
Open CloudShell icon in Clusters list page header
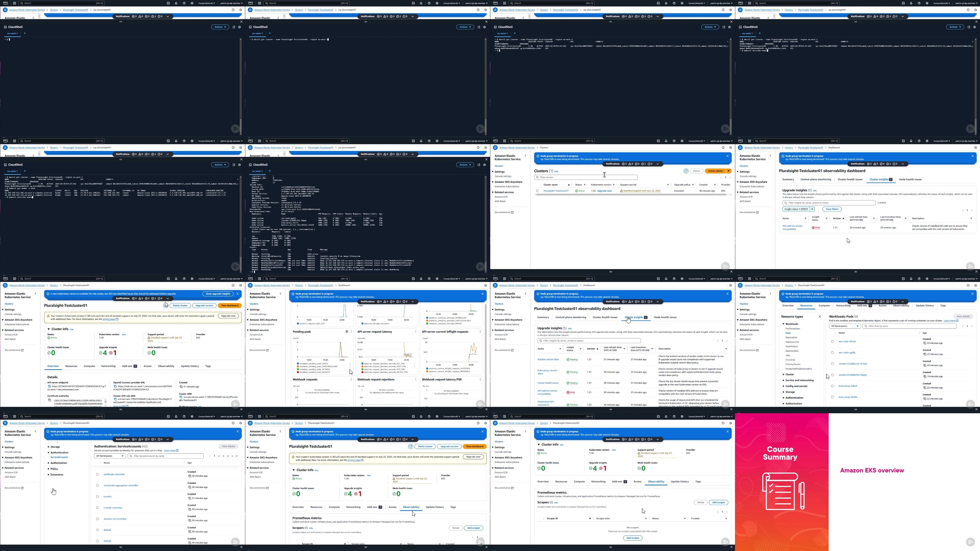658,141
